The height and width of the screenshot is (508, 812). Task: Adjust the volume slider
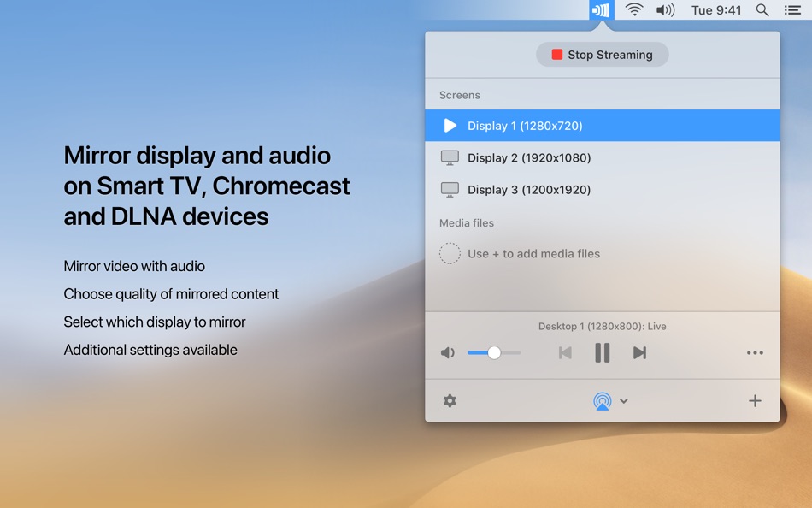pyautogui.click(x=494, y=352)
